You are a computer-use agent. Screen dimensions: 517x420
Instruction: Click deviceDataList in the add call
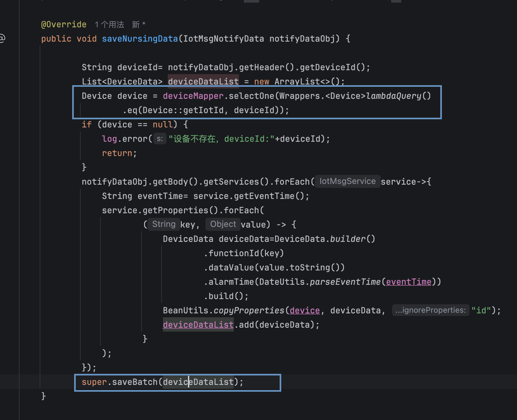tap(198, 325)
